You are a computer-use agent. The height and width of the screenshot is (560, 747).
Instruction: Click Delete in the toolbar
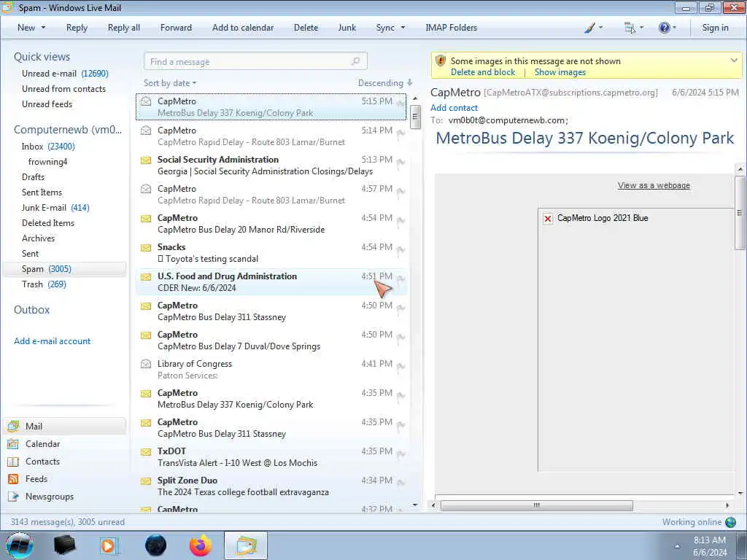[x=306, y=28]
